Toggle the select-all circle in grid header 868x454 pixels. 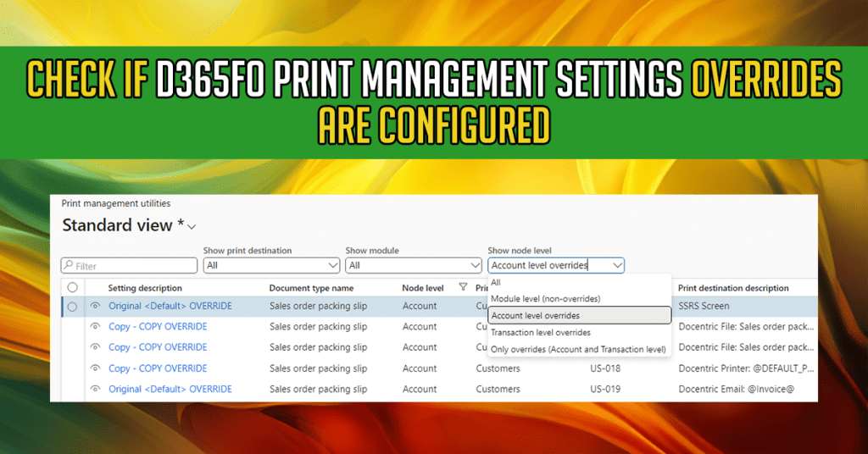coord(73,287)
